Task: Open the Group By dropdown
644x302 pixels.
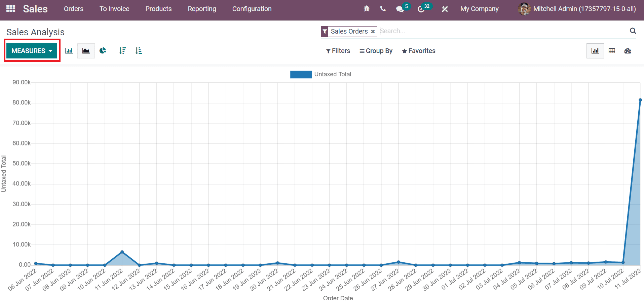Action: [376, 51]
